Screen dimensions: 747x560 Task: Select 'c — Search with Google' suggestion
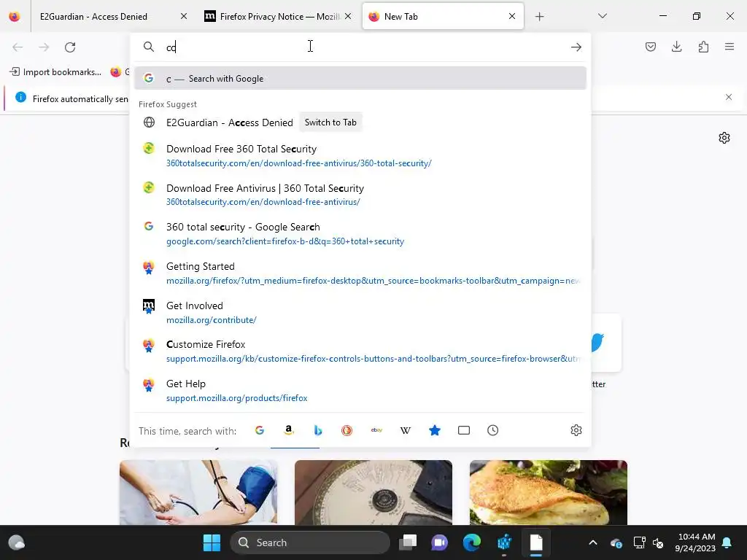pos(360,79)
